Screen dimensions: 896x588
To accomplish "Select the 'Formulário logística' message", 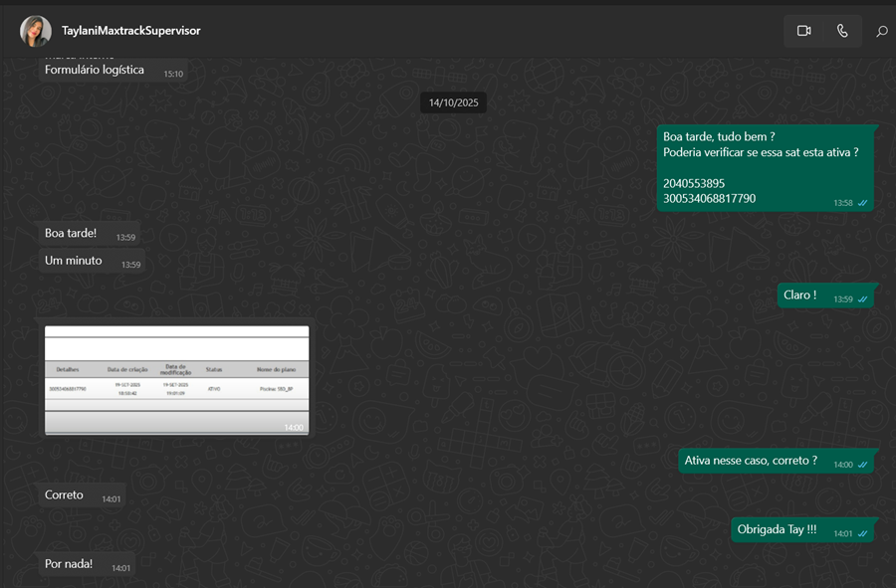I will pyautogui.click(x=95, y=71).
